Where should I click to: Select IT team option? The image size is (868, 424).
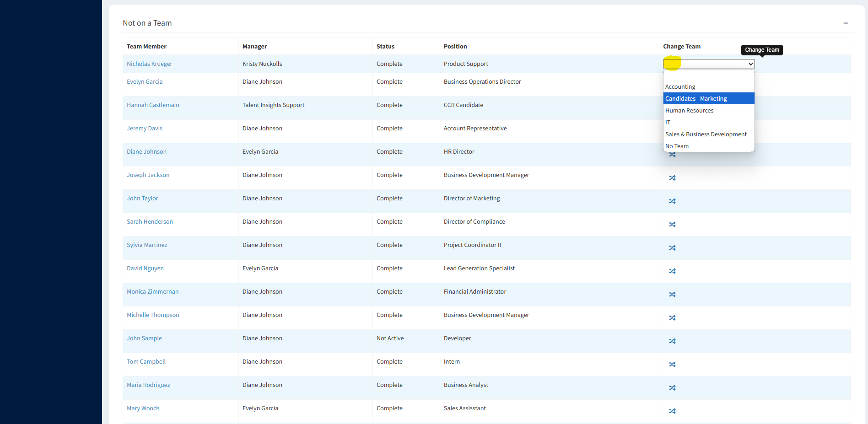[668, 123]
